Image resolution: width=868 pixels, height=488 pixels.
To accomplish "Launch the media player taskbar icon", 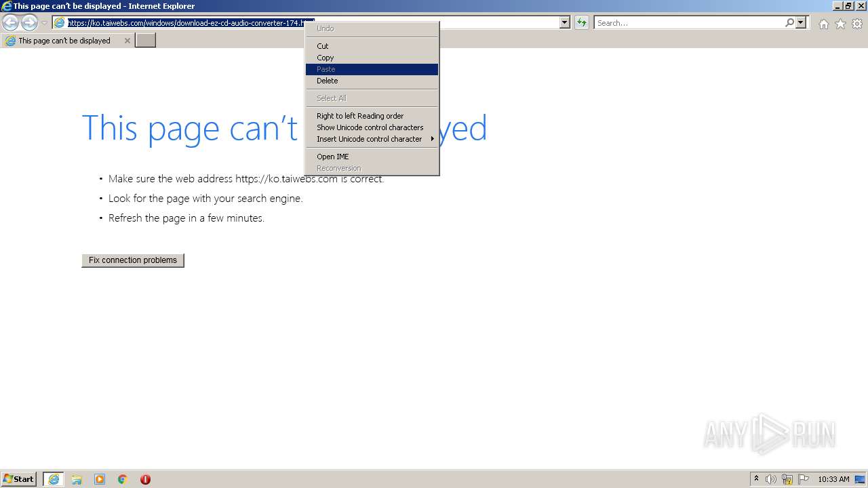I will point(100,479).
